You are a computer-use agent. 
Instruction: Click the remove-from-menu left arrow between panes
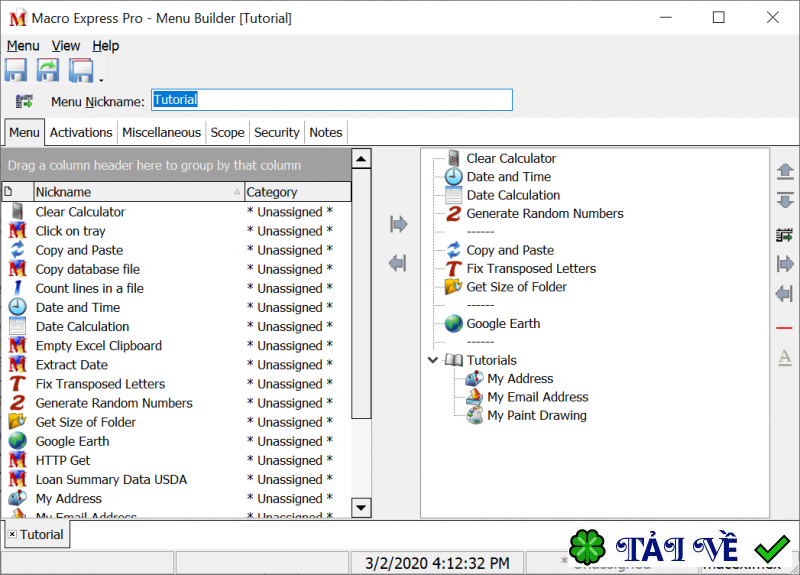[x=398, y=263]
